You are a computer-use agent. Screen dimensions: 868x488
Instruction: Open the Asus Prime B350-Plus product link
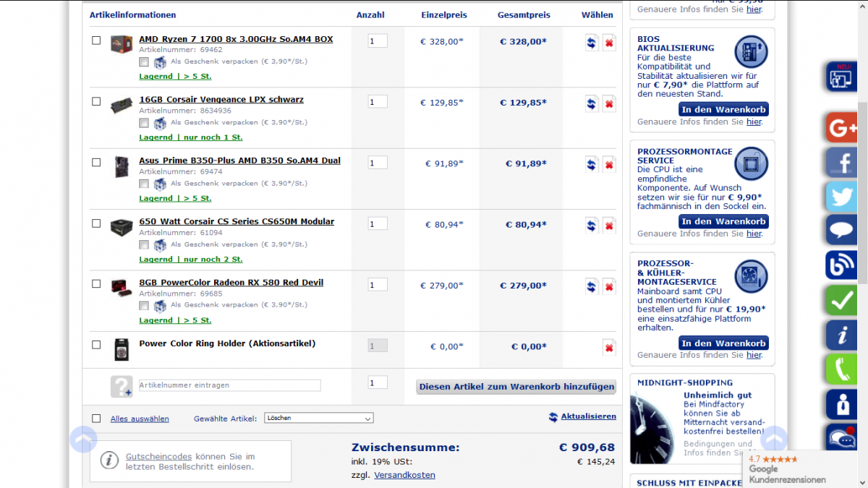[239, 160]
